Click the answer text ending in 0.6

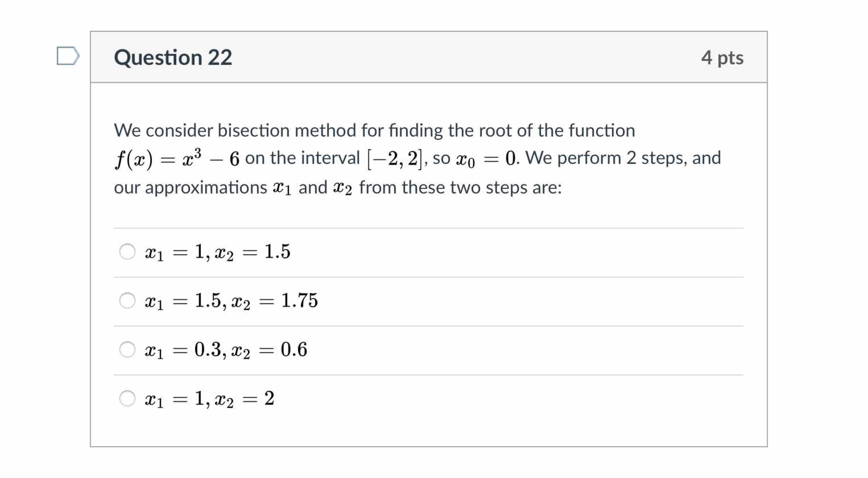pos(226,350)
